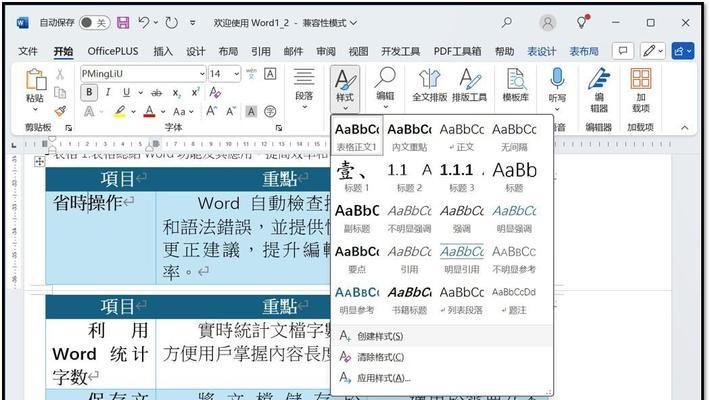Screen dimensions: 710x400
Task: Open the highlight color dropdown arrow
Action: (134, 111)
